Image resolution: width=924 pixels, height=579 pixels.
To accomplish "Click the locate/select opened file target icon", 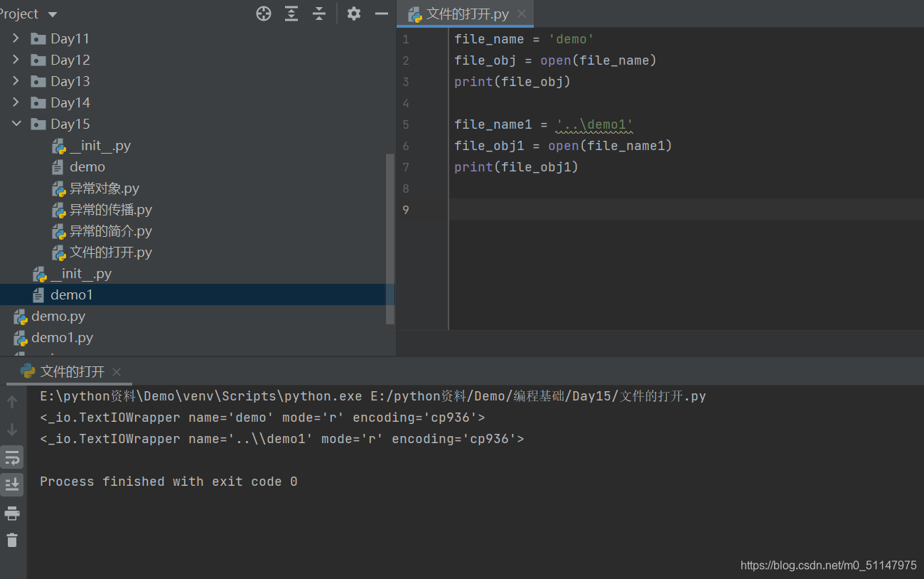I will click(x=264, y=14).
